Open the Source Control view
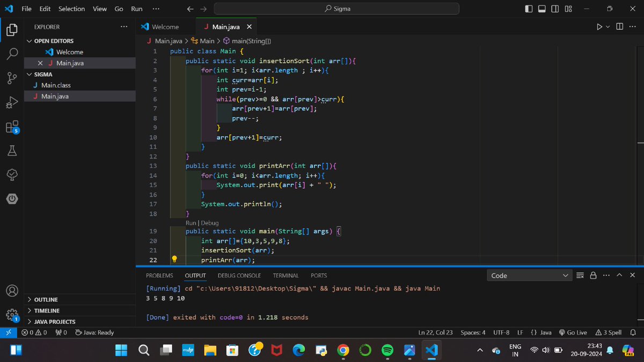The height and width of the screenshot is (362, 644). tap(12, 78)
